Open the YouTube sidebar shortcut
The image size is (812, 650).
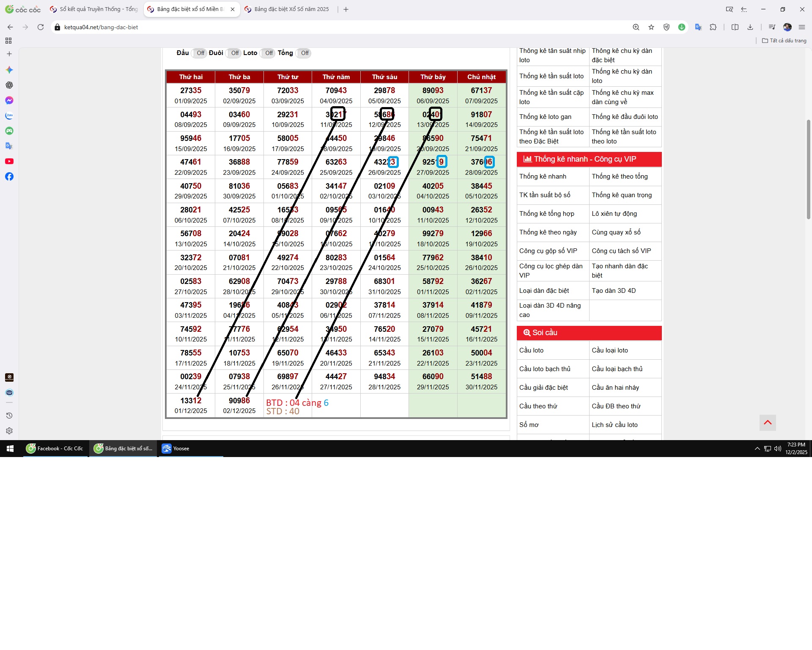(x=9, y=161)
